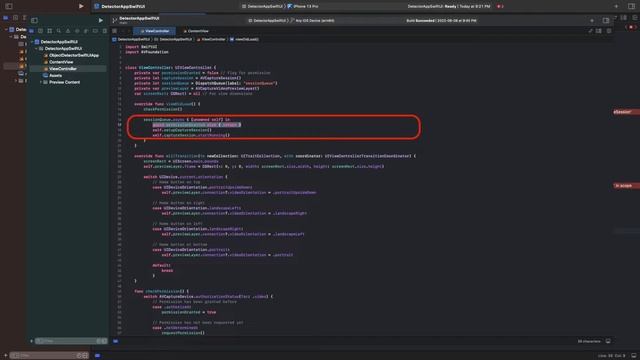Choose the Any iOS Device destination
640x360 pixels.
314,20
